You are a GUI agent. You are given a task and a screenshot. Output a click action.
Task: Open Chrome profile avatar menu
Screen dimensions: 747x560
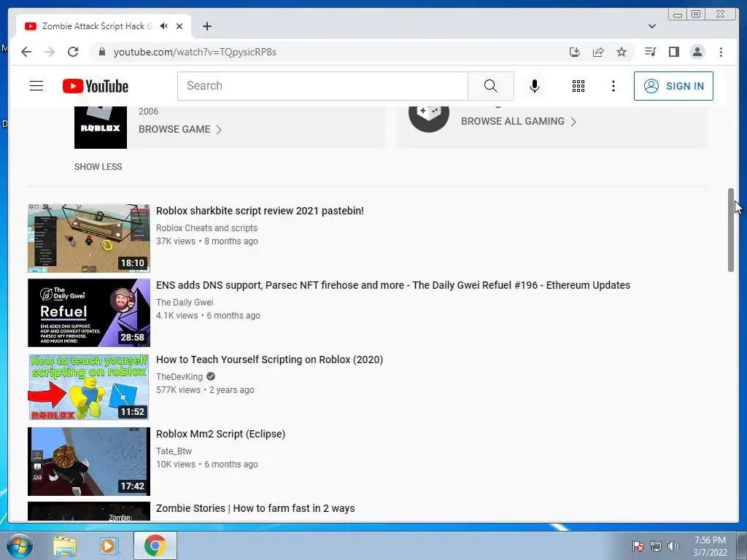click(x=697, y=52)
